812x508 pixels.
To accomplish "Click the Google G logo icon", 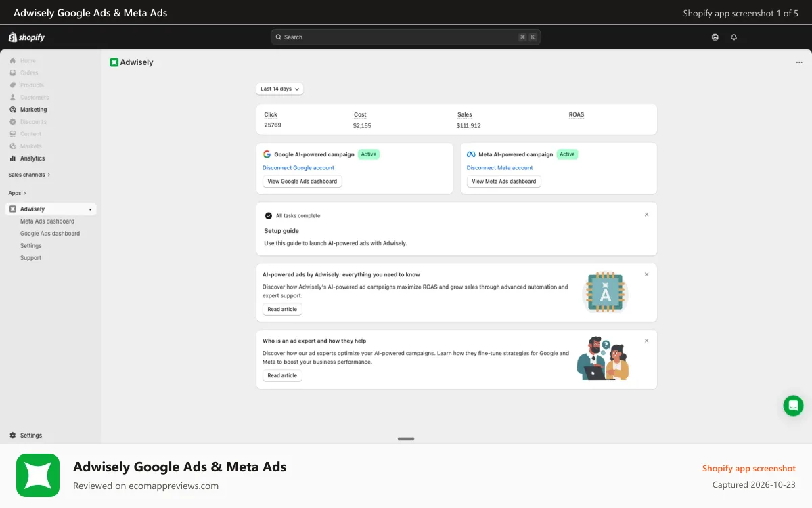I will click(267, 154).
